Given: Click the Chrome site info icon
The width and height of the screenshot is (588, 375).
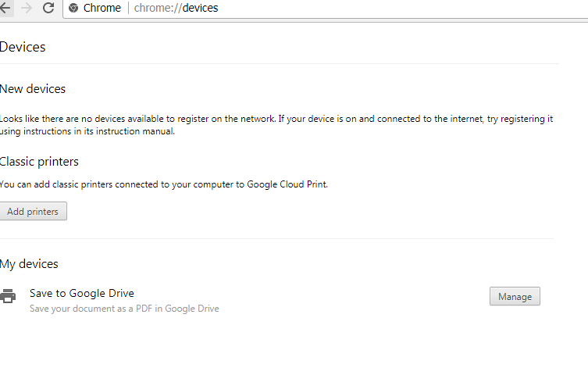Looking at the screenshot, I should pos(73,8).
